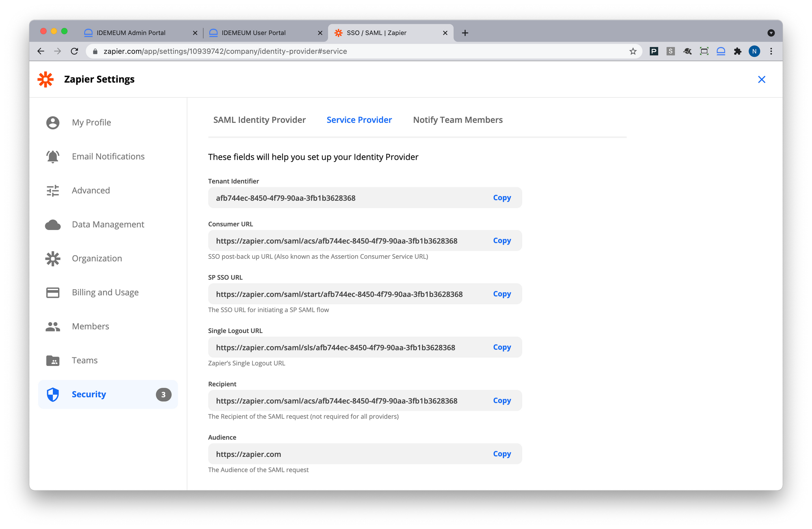Click the Billing and Usage card icon
Viewport: 812px width, 529px height.
[53, 292]
